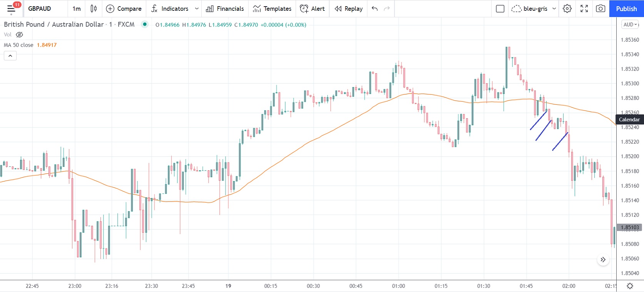
Task: Click the redo arrow icon
Action: coord(387,8)
